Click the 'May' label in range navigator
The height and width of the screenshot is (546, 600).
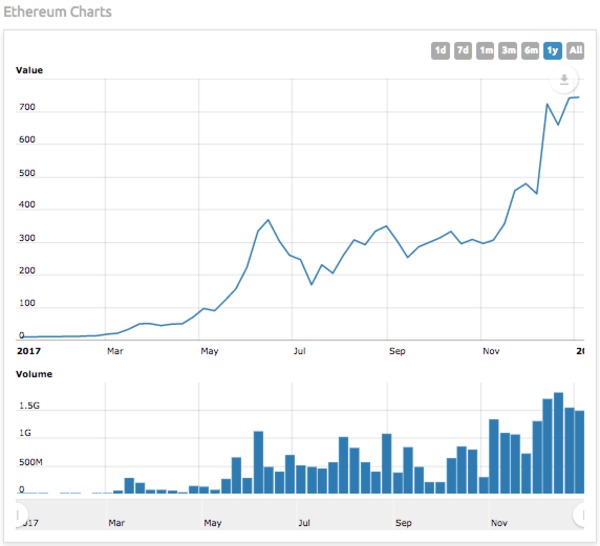coord(212,523)
